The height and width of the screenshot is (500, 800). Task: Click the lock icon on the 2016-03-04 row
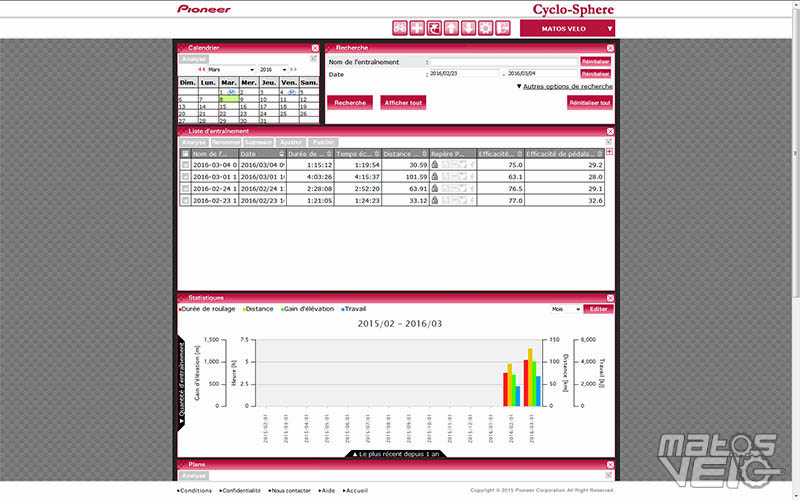(x=435, y=165)
